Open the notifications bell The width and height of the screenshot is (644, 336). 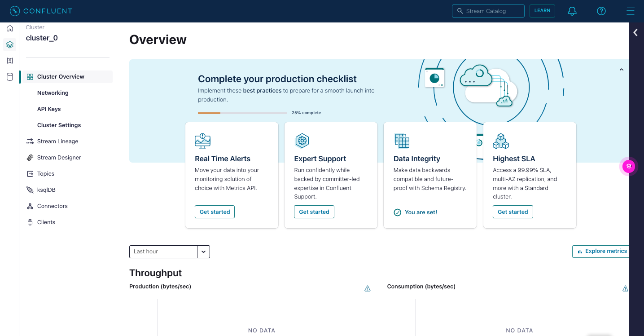(572, 11)
